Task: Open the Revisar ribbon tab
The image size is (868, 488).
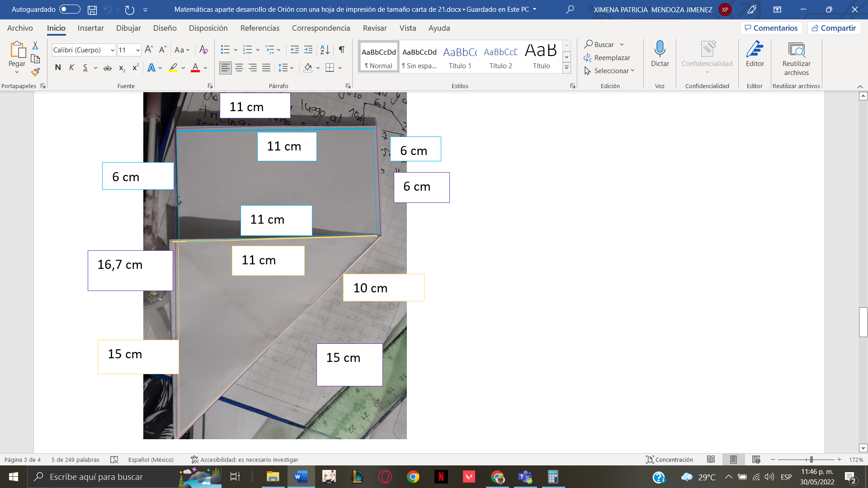Action: tap(375, 28)
